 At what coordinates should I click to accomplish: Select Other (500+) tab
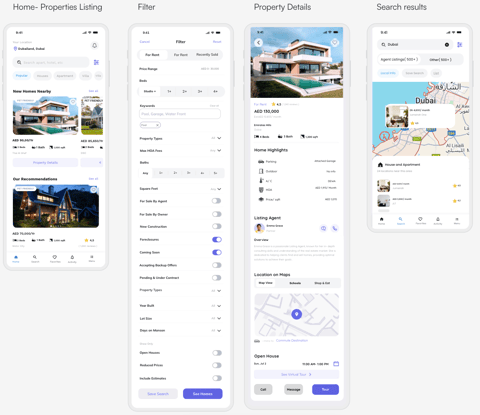[x=440, y=60]
